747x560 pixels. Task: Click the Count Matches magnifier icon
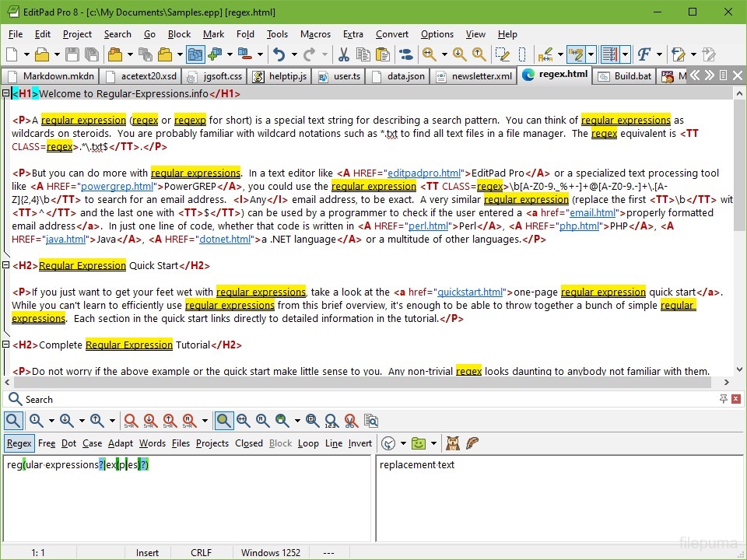click(x=332, y=421)
